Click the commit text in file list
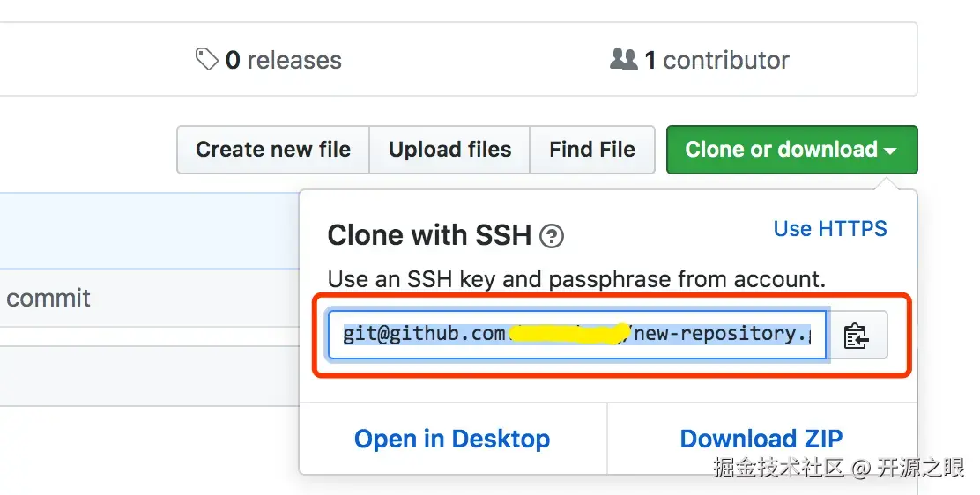The width and height of the screenshot is (980, 495). [48, 298]
